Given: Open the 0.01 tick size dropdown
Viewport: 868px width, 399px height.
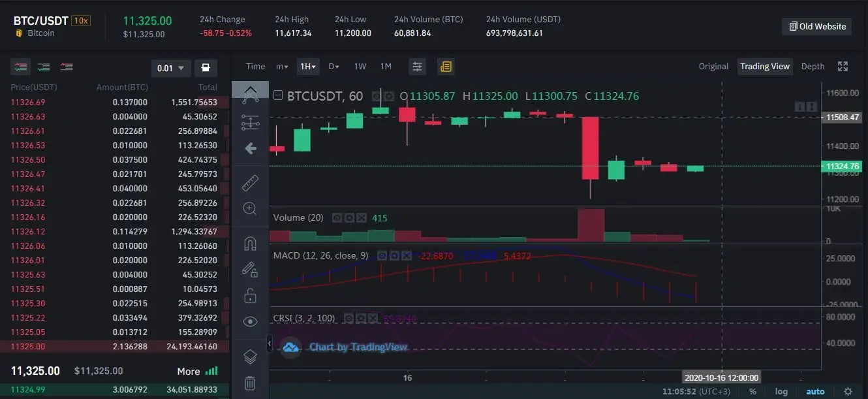Looking at the screenshot, I should pyautogui.click(x=171, y=67).
